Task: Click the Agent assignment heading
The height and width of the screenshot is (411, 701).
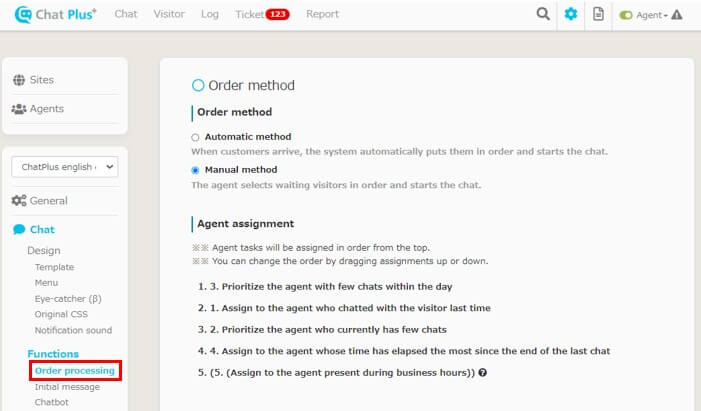Action: pyautogui.click(x=245, y=224)
